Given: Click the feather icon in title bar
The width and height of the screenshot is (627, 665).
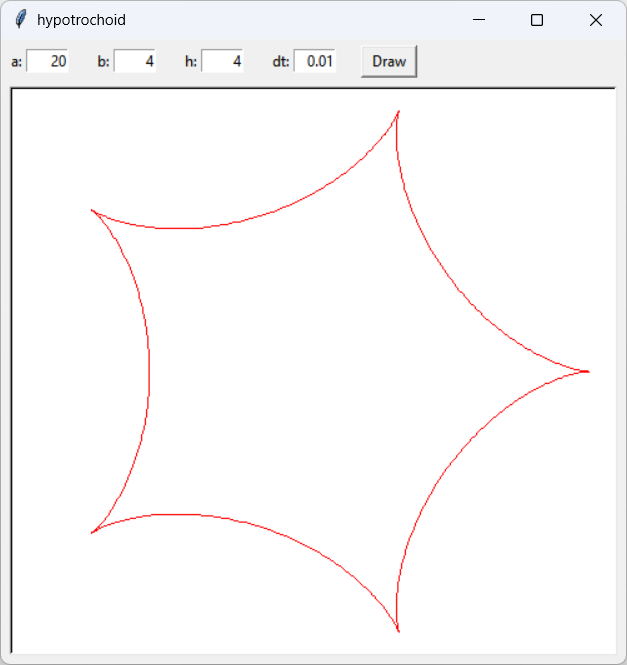Looking at the screenshot, I should pyautogui.click(x=20, y=20).
